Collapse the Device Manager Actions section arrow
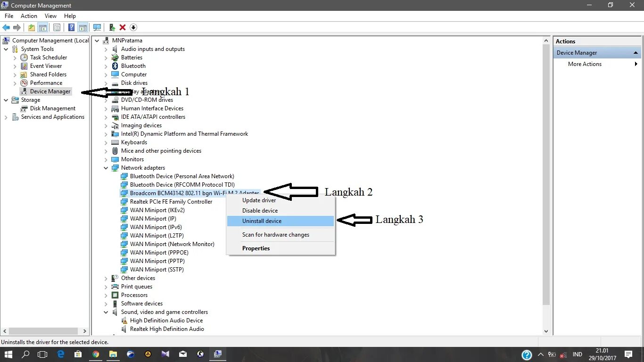644x362 pixels. coord(636,53)
